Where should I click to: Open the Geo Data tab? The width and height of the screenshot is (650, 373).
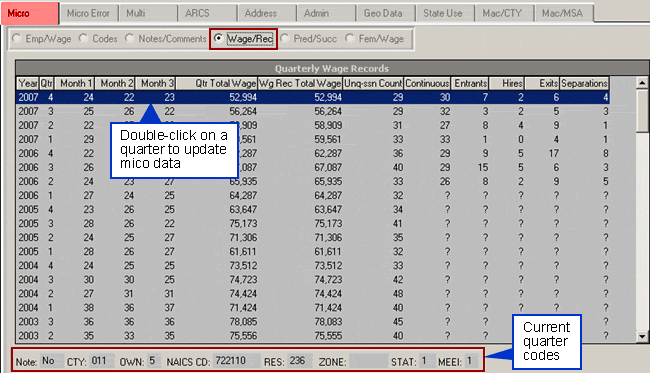coord(385,13)
